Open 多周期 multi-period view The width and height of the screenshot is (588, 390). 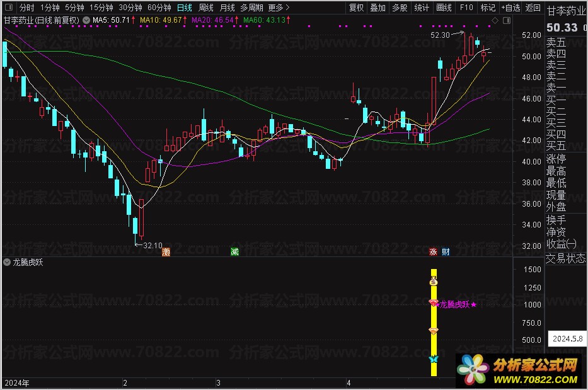251,8
